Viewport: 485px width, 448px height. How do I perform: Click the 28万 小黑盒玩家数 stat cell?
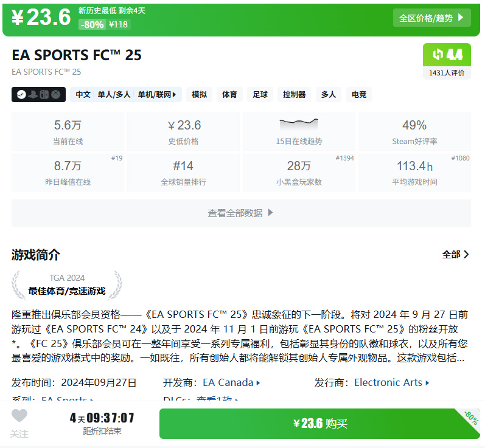coord(299,173)
